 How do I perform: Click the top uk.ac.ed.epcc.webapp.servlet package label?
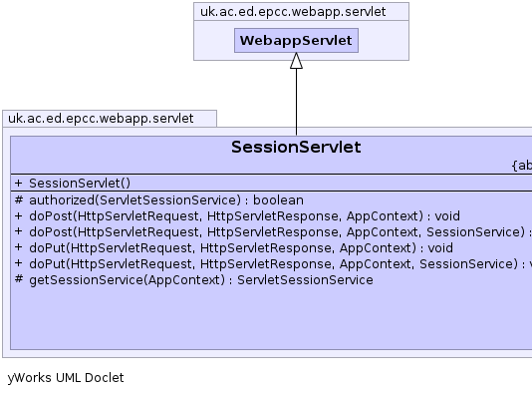click(293, 12)
